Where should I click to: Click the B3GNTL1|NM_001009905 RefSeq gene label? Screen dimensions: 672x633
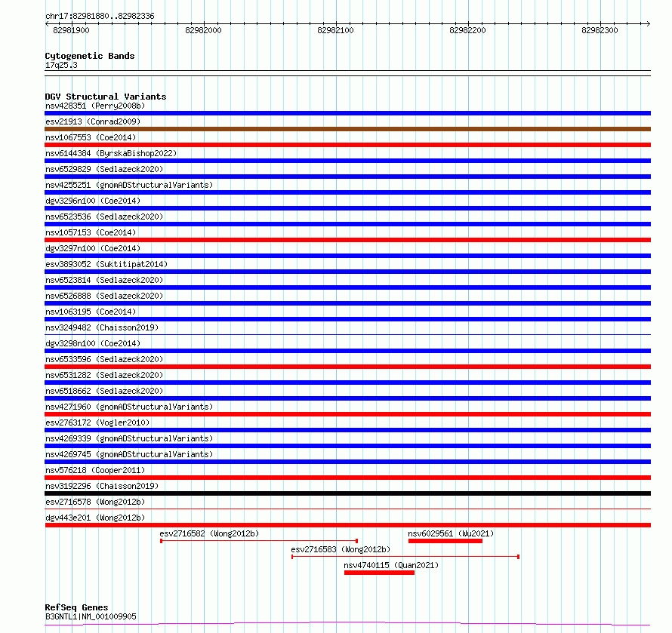[91, 616]
